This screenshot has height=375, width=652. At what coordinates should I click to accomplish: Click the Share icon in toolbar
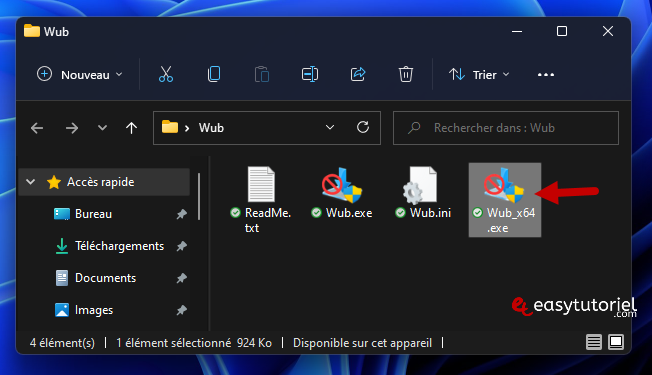358,75
